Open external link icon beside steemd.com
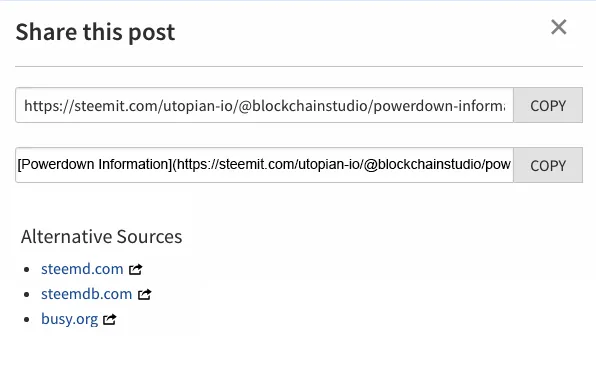The width and height of the screenshot is (596, 369). pos(135,269)
